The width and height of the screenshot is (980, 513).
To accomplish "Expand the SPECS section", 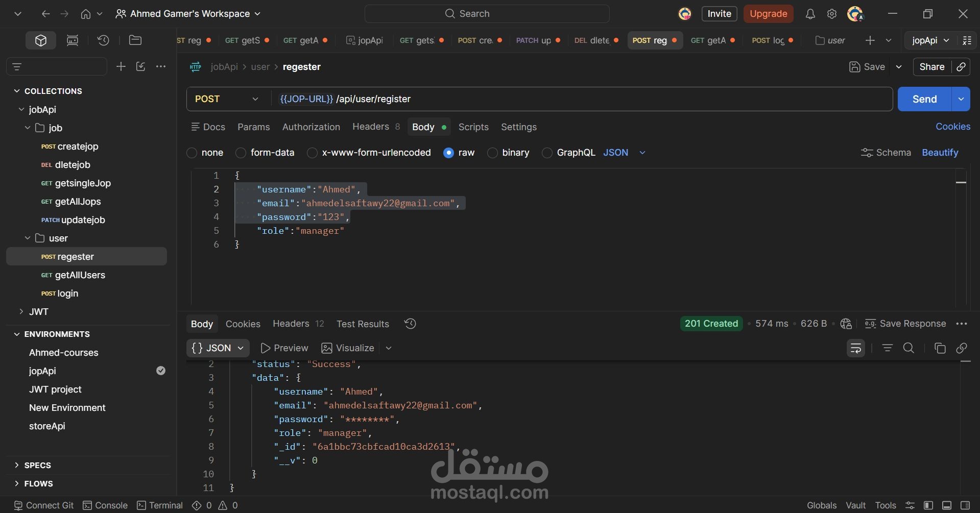I will click(x=17, y=465).
